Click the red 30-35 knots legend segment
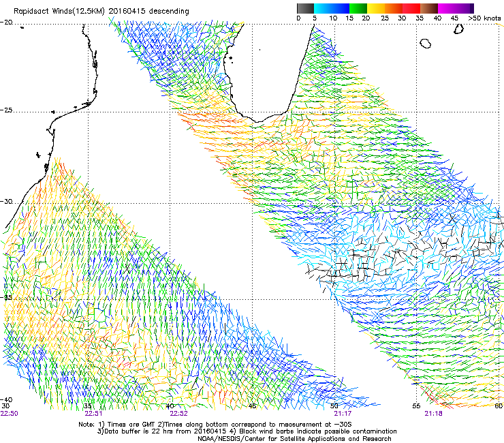This screenshot has height=443, width=504. click(x=411, y=8)
